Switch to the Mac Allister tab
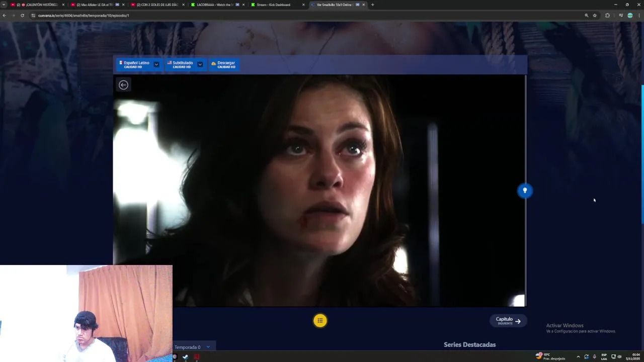 97,5
